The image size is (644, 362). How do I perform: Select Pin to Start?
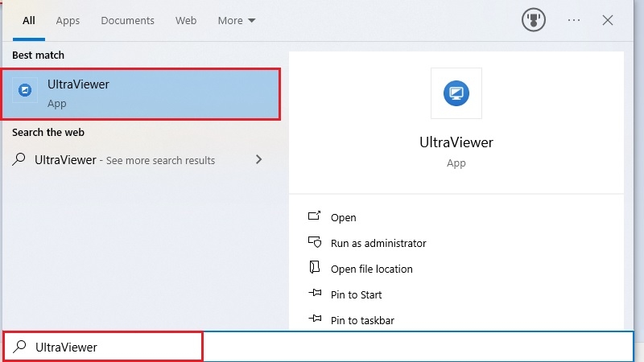point(356,294)
